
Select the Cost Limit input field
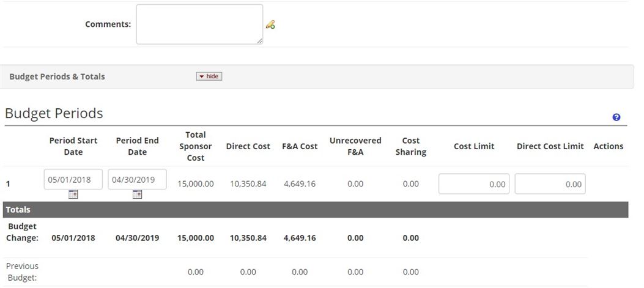tap(473, 184)
